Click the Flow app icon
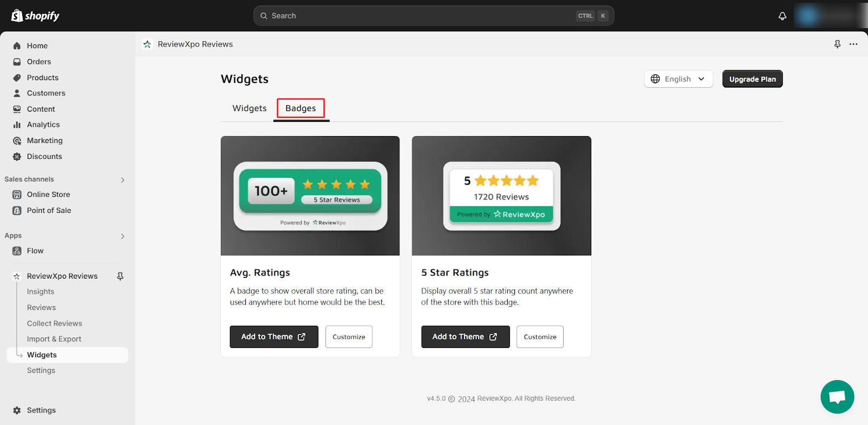Viewport: 868px width, 425px height. (x=17, y=251)
